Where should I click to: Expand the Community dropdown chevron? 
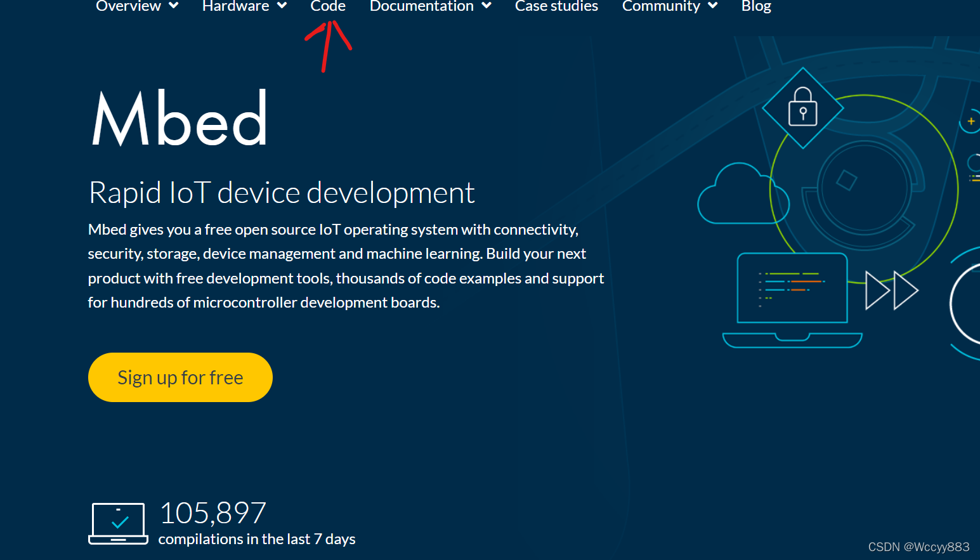point(713,6)
